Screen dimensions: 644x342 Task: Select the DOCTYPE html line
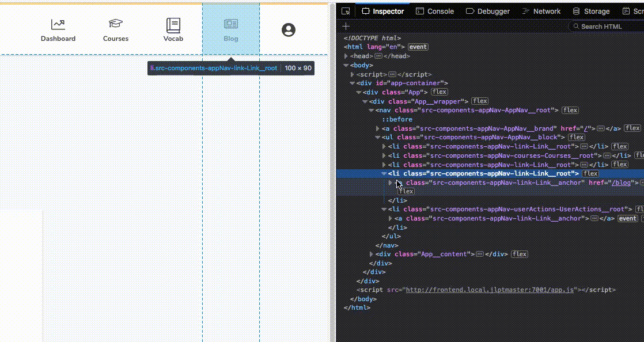(x=372, y=38)
